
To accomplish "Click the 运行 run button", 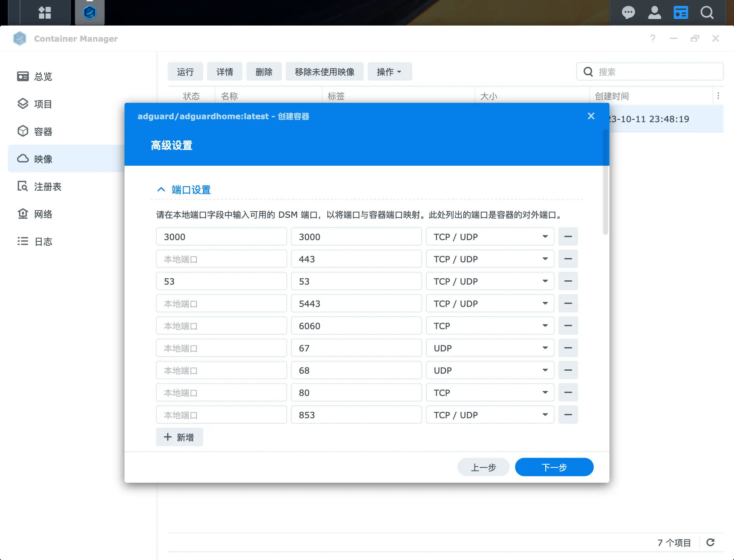I will 185,72.
